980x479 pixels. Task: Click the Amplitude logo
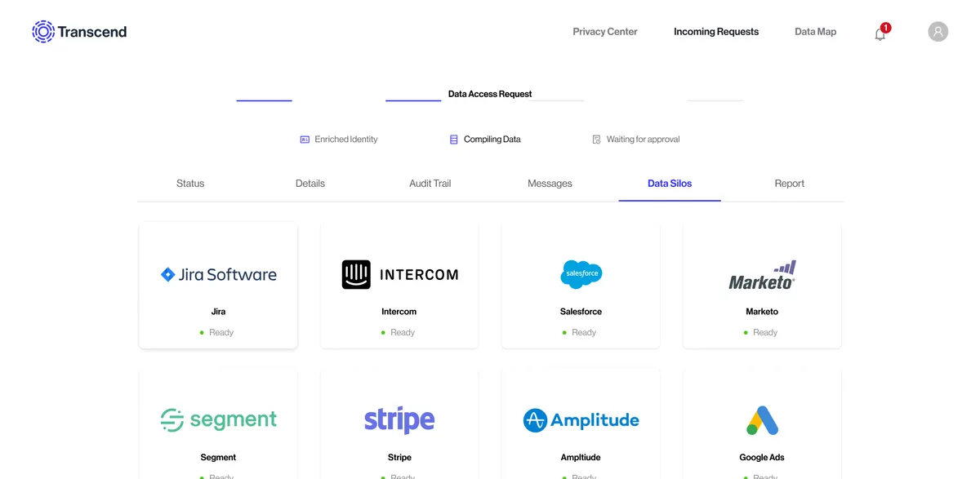tap(581, 420)
